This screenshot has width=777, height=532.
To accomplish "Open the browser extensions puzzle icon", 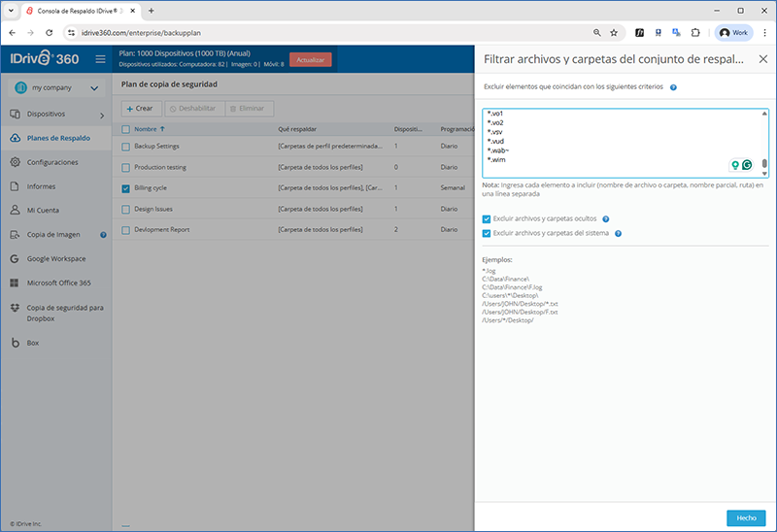I will click(x=694, y=32).
